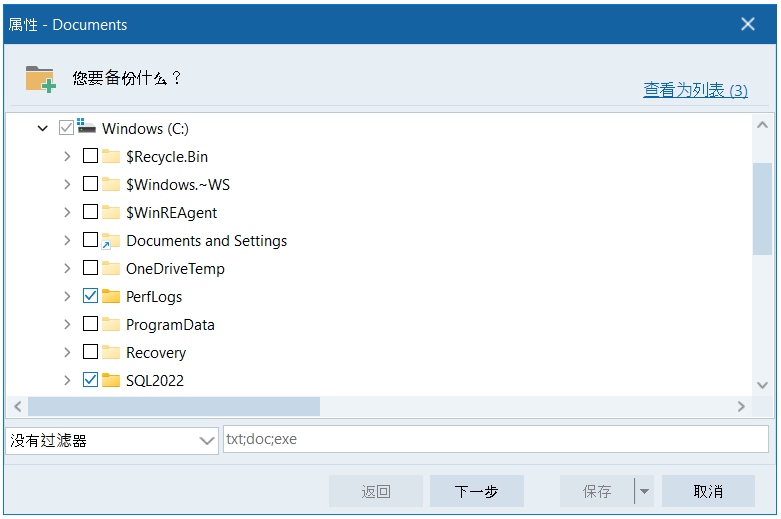
Task: Click the 取消 button
Action: (708, 491)
